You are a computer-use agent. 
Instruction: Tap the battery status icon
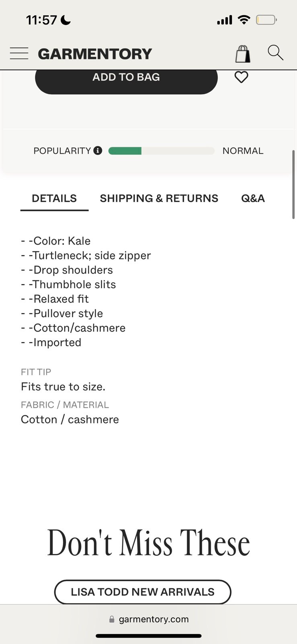(x=266, y=20)
